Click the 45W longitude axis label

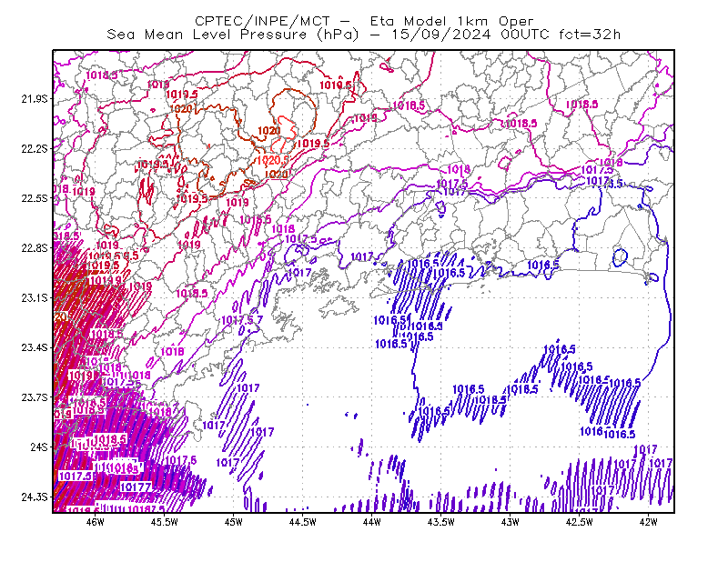[x=234, y=522]
